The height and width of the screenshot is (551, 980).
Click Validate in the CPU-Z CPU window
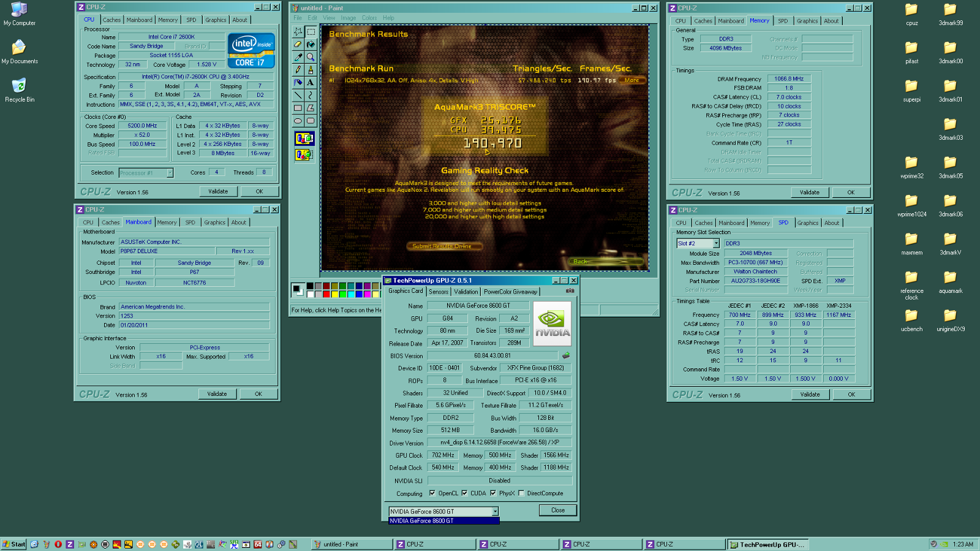pos(218,191)
